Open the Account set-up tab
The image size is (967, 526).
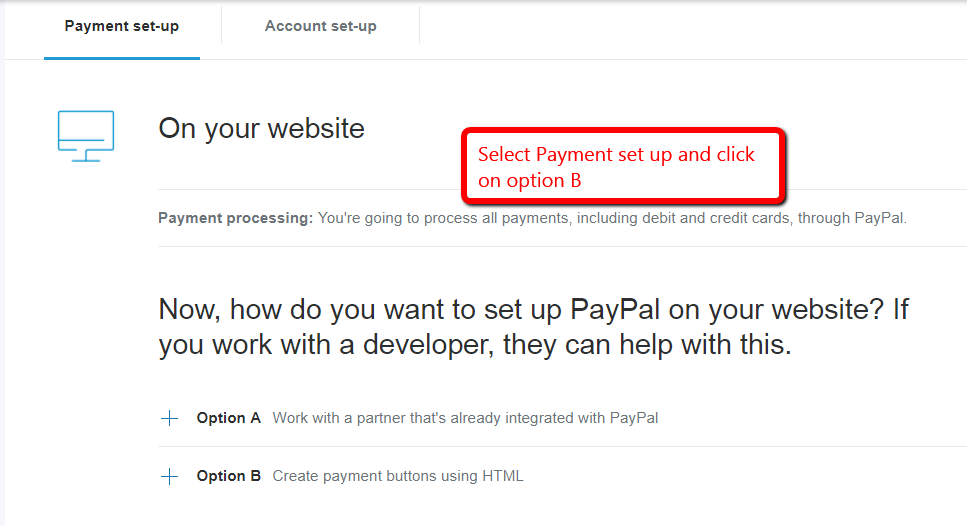[x=321, y=27]
